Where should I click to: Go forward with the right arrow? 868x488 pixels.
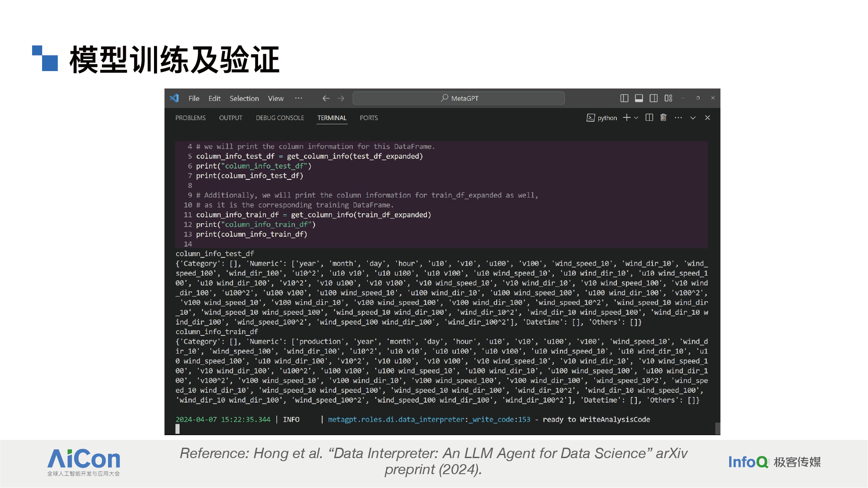click(341, 98)
